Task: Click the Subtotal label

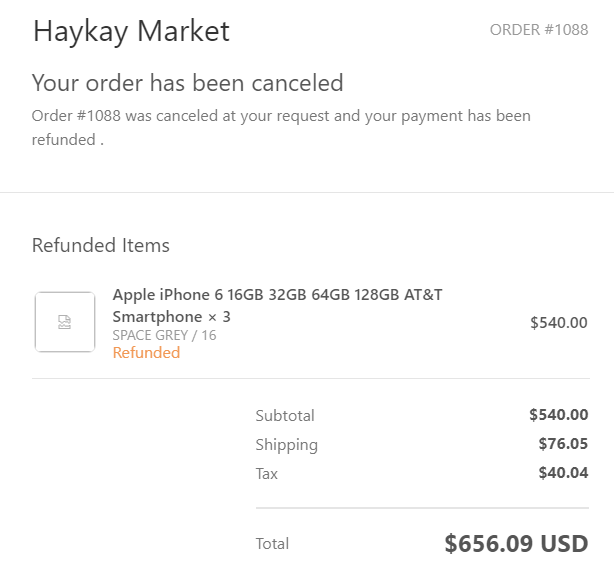Action: pyautogui.click(x=285, y=415)
